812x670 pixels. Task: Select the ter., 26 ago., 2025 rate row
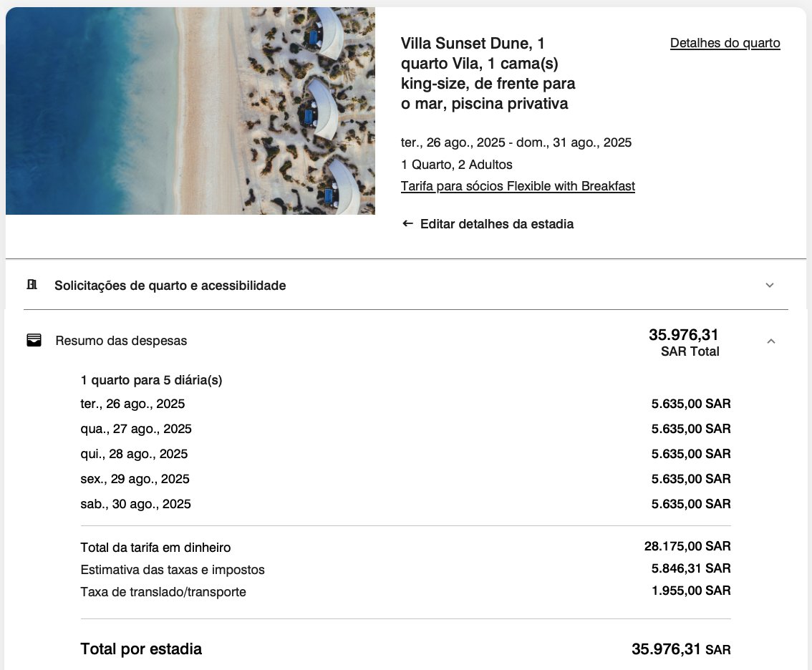click(x=405, y=403)
